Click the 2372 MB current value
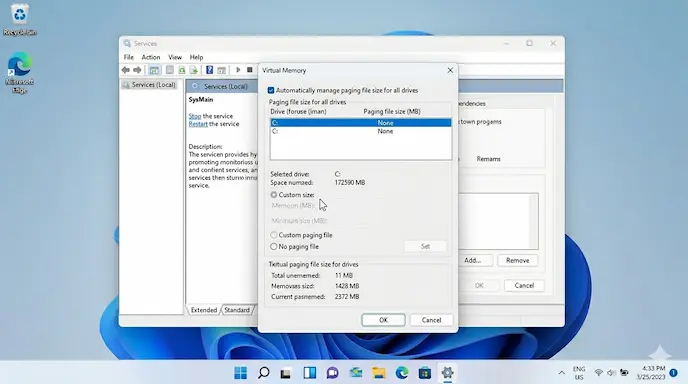This screenshot has width=688, height=384. 347,297
